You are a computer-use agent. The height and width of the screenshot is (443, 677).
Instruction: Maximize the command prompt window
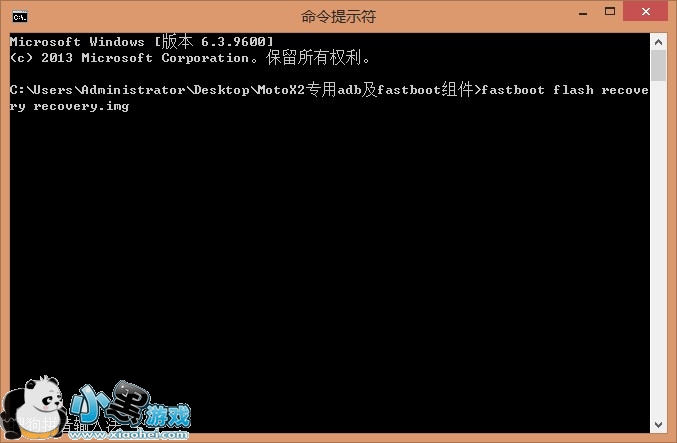610,12
